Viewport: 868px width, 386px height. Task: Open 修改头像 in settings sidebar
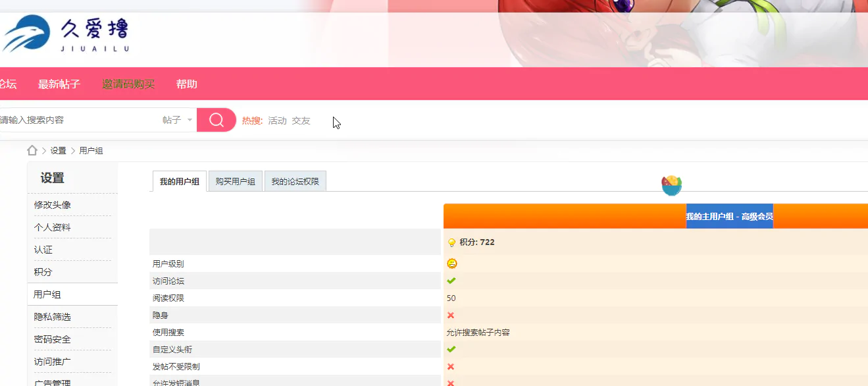point(53,205)
